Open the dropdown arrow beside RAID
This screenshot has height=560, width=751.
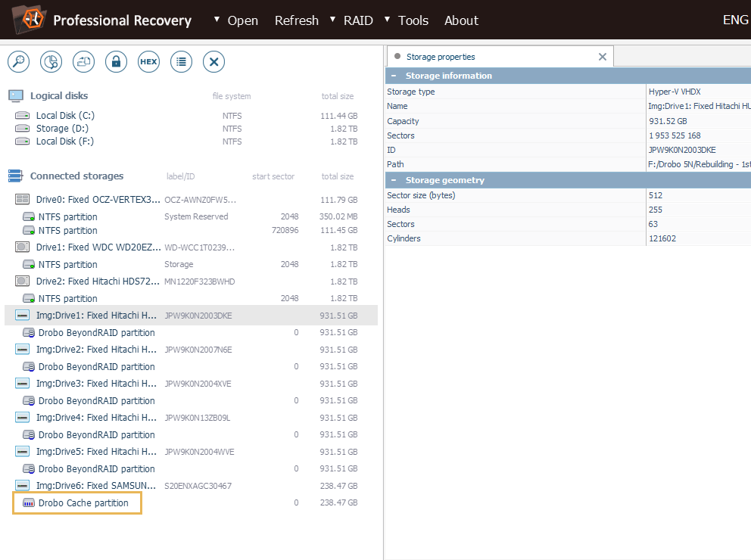[x=332, y=20]
